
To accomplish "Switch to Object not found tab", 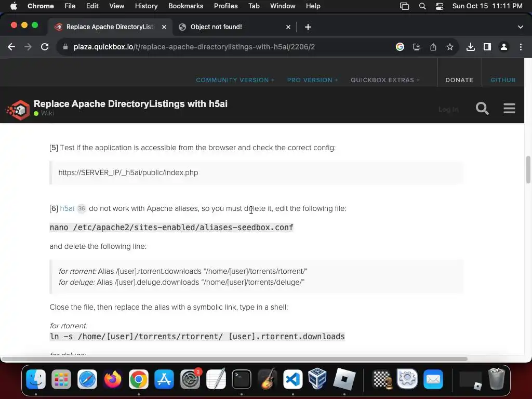I will pos(234,27).
